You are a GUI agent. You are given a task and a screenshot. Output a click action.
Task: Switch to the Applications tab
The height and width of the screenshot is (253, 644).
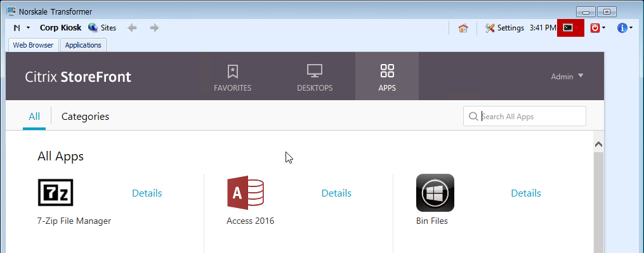coord(83,45)
